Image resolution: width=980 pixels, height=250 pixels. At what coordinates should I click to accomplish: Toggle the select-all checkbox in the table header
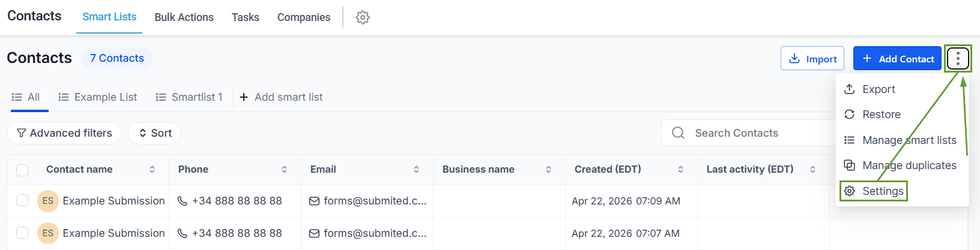coord(22,170)
